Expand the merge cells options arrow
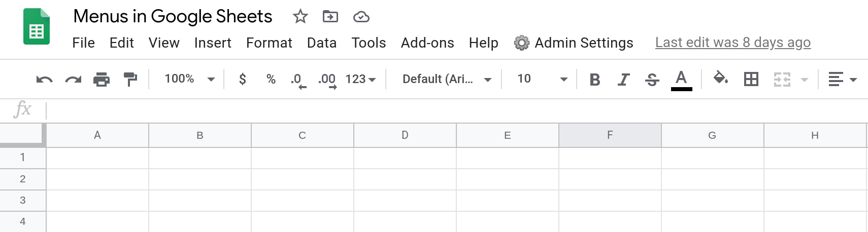The width and height of the screenshot is (868, 232). 804,80
